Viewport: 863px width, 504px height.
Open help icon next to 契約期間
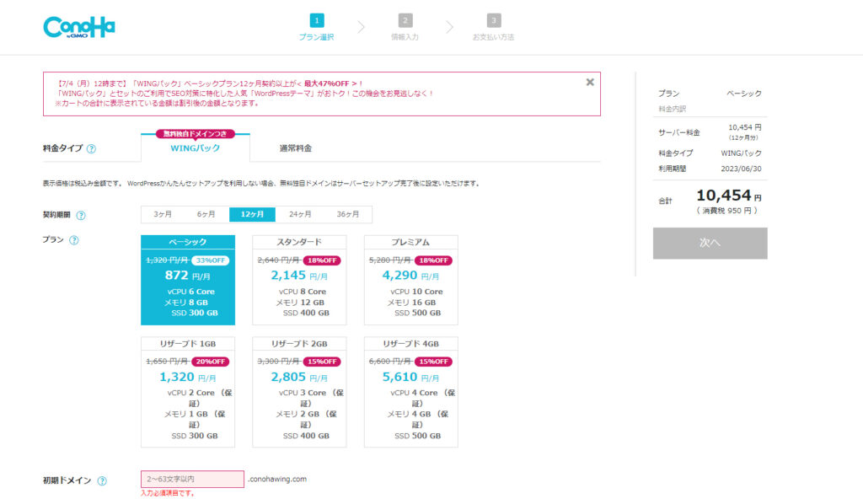coord(81,215)
